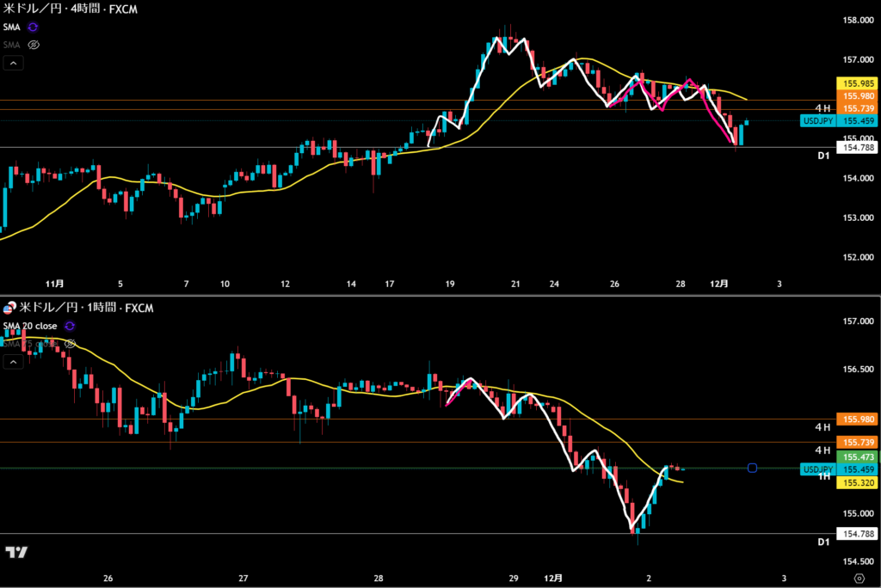Screen dimensions: 881x588
Task: Show the hidden SMA in 4-hour chart
Action: [x=34, y=44]
